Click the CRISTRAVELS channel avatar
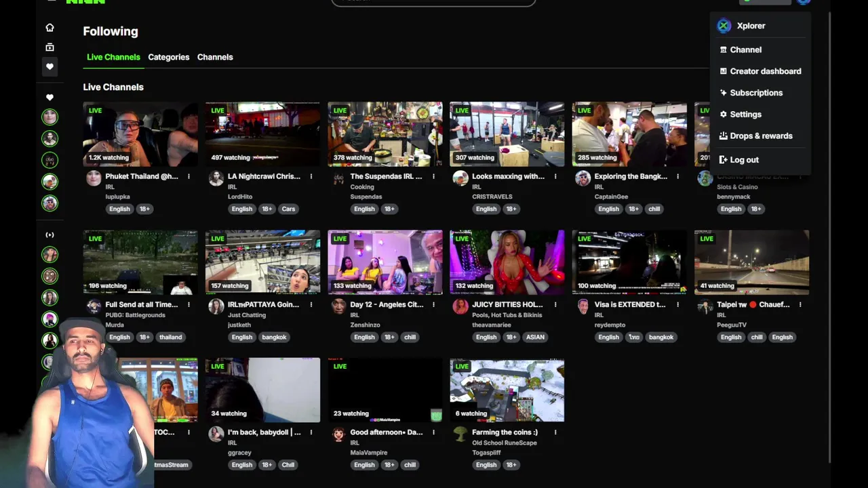 tap(460, 178)
